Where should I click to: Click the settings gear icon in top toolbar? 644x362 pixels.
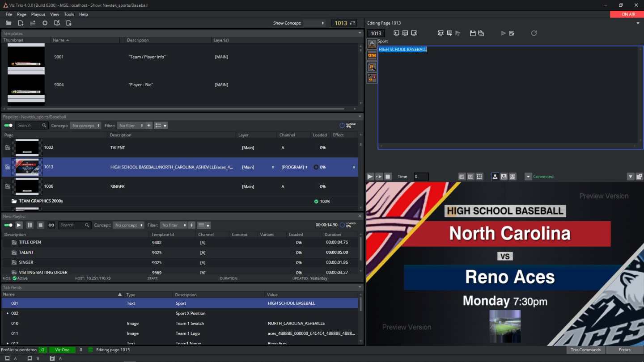click(x=45, y=23)
